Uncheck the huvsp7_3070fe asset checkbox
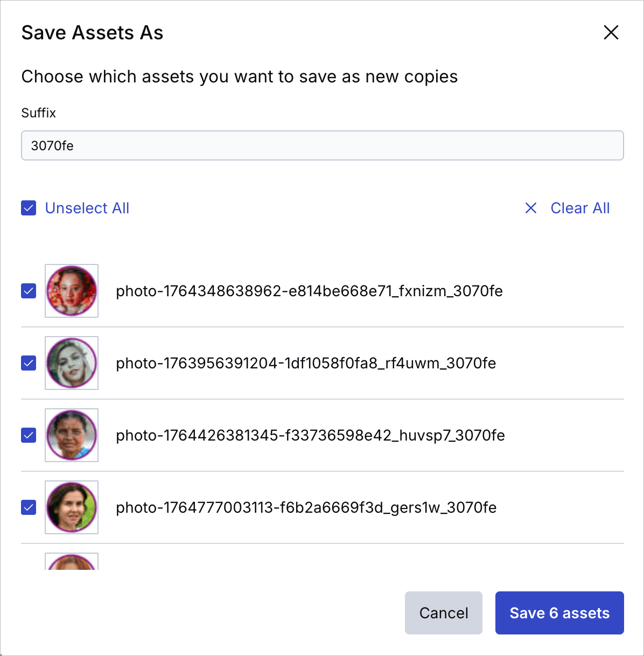The image size is (644, 656). pyautogui.click(x=29, y=435)
